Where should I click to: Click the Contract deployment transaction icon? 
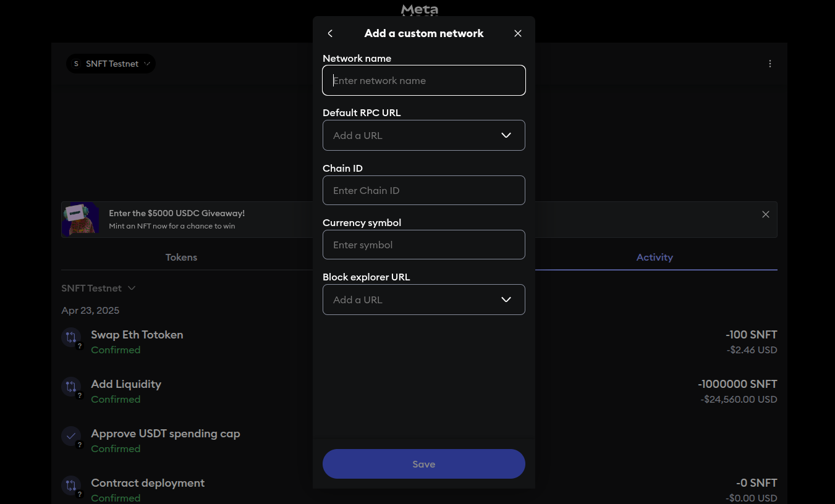(71, 485)
